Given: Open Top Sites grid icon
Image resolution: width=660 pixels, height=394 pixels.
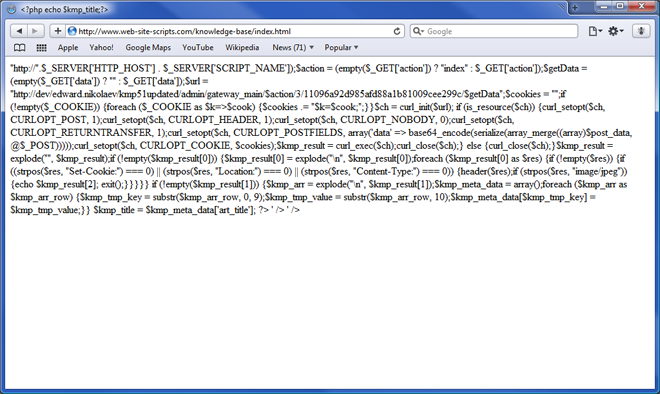Looking at the screenshot, I should (41, 48).
